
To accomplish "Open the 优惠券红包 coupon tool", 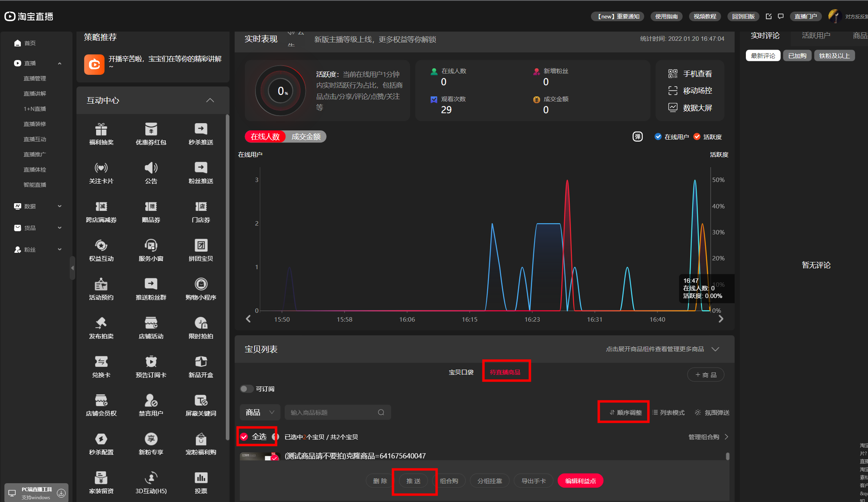I will 151,130.
